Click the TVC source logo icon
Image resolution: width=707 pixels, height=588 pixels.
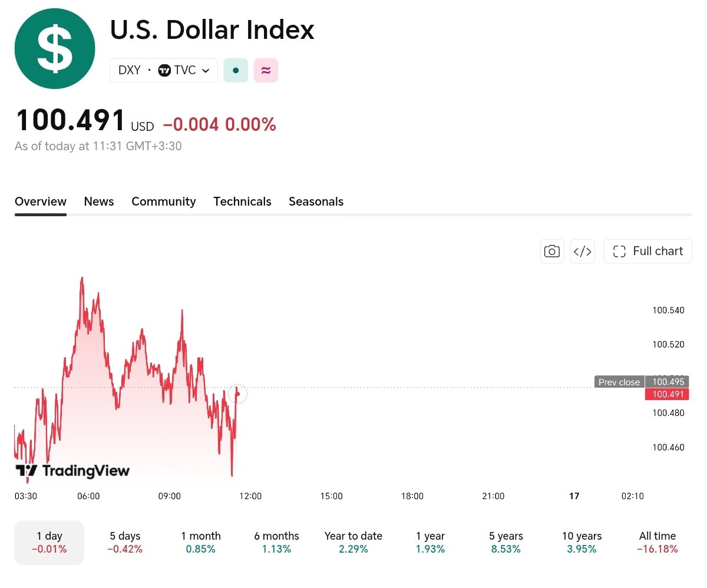click(164, 71)
